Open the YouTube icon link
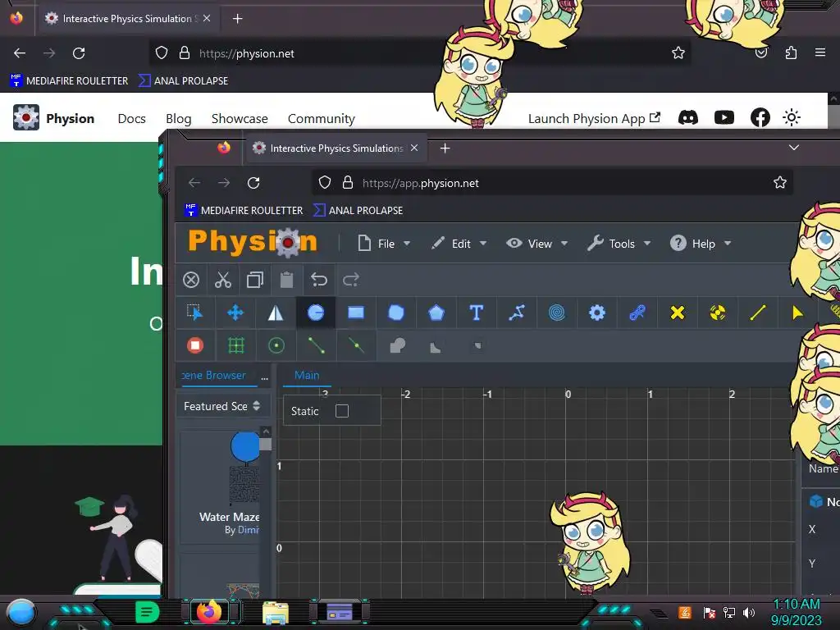Image resolution: width=840 pixels, height=630 pixels. point(724,117)
